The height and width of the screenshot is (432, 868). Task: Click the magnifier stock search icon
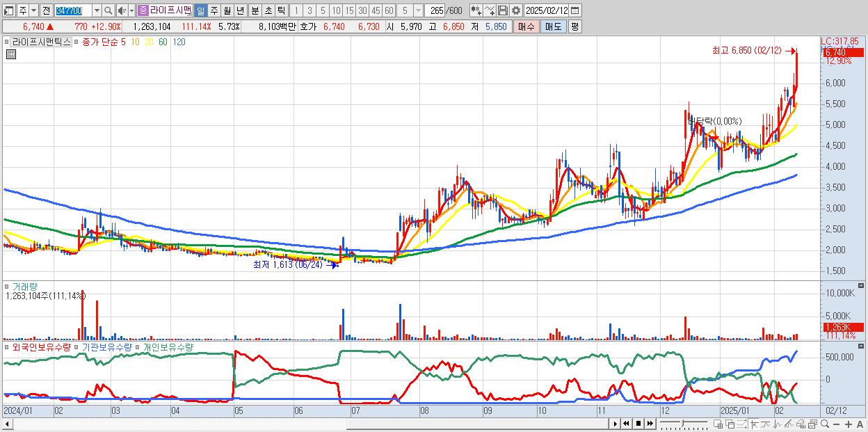tap(108, 11)
